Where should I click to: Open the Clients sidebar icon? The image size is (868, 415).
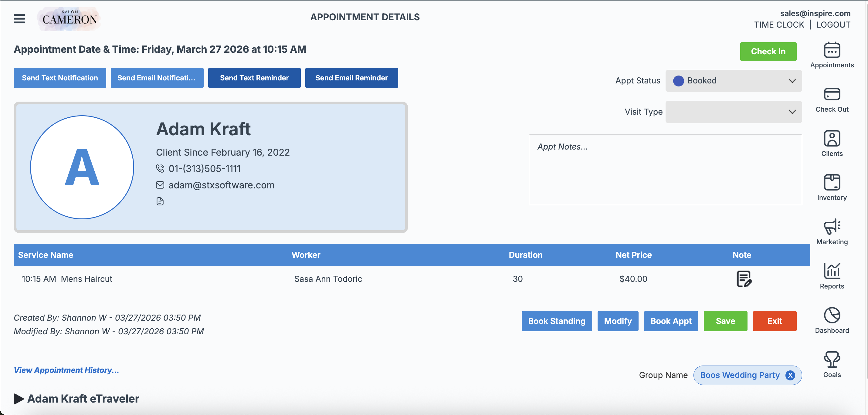832,139
